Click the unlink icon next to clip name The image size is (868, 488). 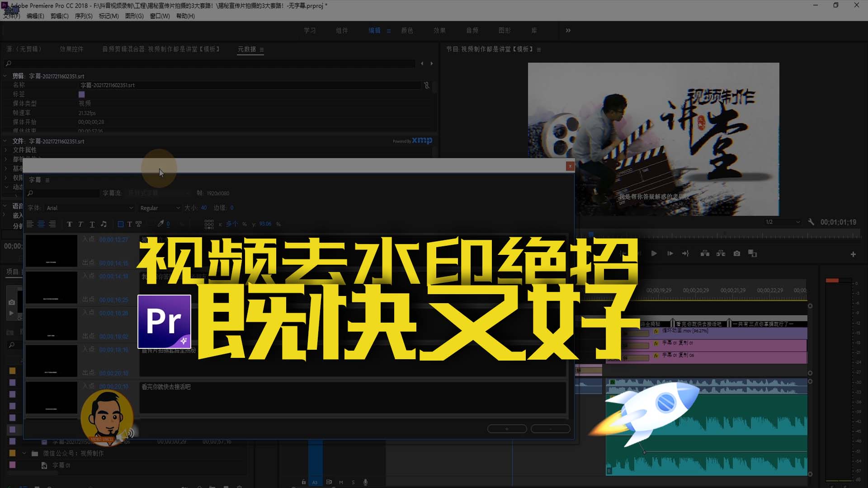pyautogui.click(x=426, y=85)
